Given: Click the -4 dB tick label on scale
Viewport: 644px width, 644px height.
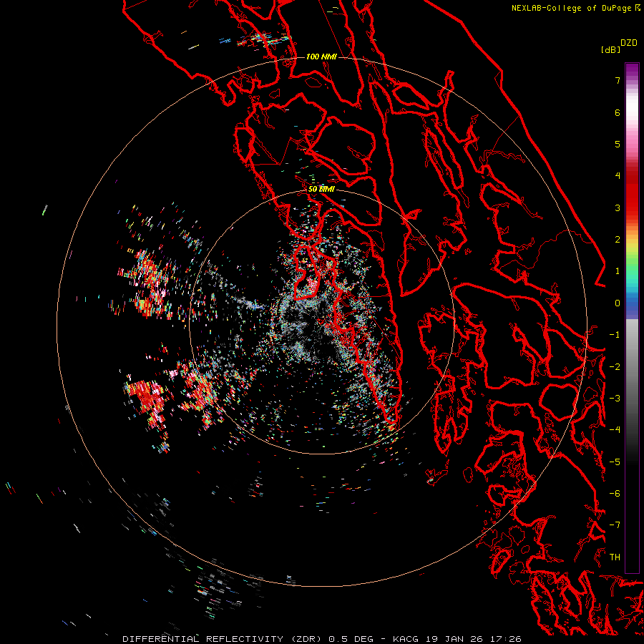Looking at the screenshot, I should [615, 430].
